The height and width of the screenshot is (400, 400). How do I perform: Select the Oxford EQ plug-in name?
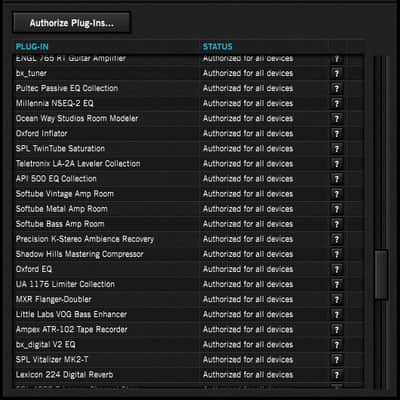(x=34, y=269)
